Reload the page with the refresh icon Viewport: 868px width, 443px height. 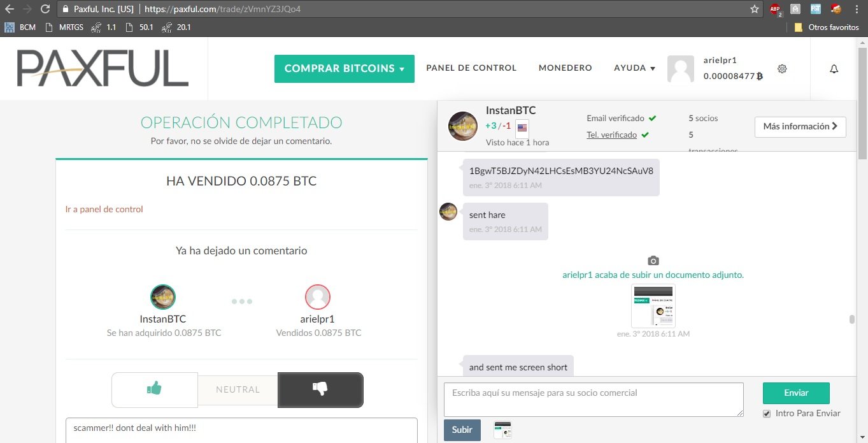45,10
